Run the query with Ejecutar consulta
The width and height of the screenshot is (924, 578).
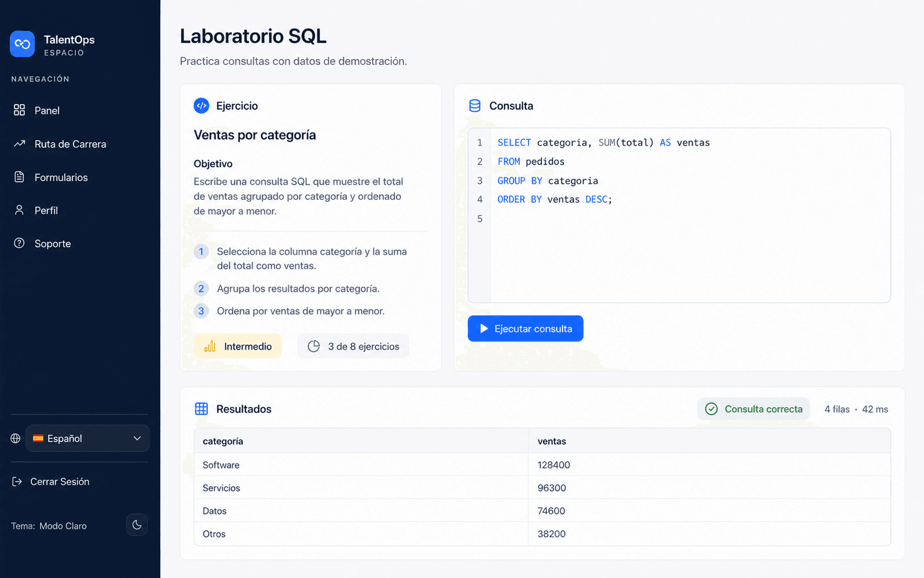[526, 328]
